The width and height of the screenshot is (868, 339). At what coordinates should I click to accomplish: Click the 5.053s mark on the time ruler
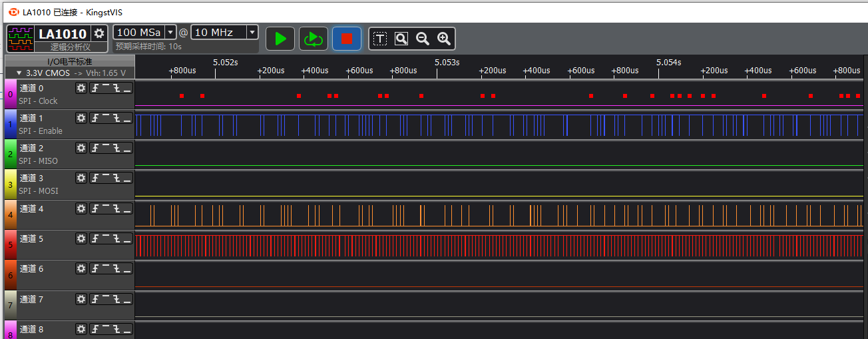tap(447, 62)
